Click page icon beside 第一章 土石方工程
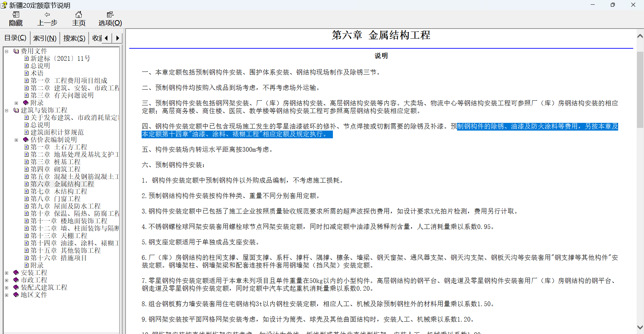This screenshot has height=334, width=644. (27, 147)
